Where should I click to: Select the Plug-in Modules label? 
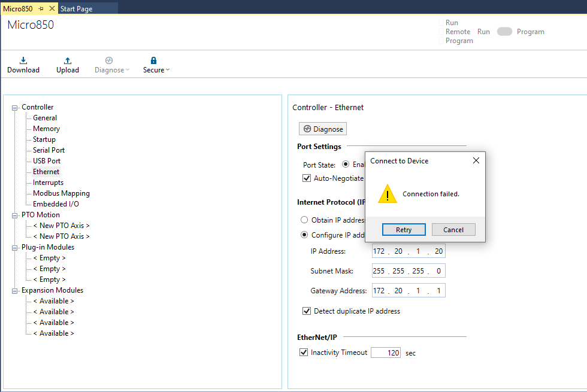click(x=48, y=247)
